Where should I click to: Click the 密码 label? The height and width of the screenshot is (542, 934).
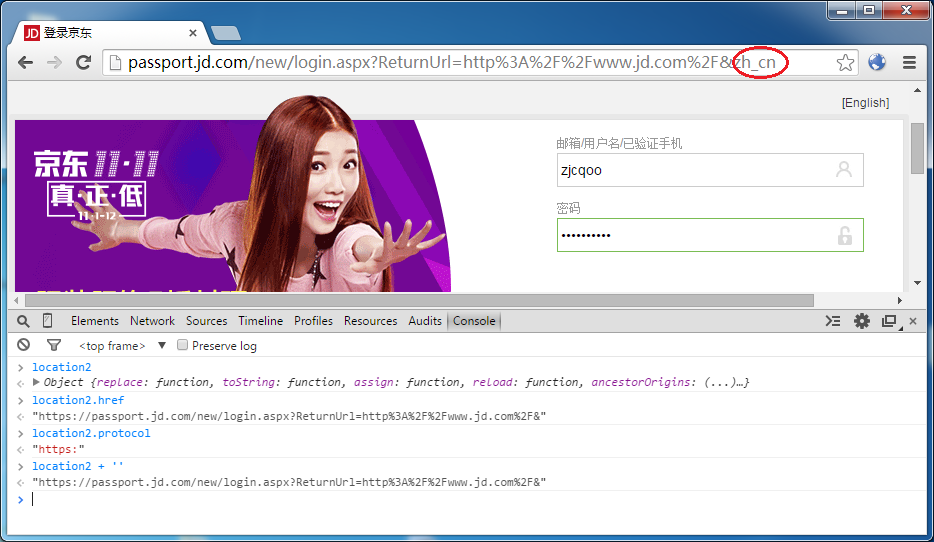568,208
